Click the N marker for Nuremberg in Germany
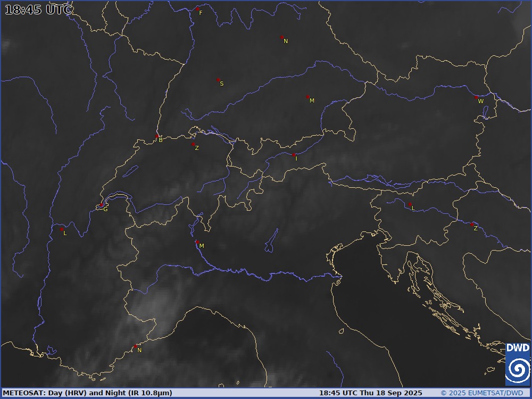 click(x=282, y=37)
